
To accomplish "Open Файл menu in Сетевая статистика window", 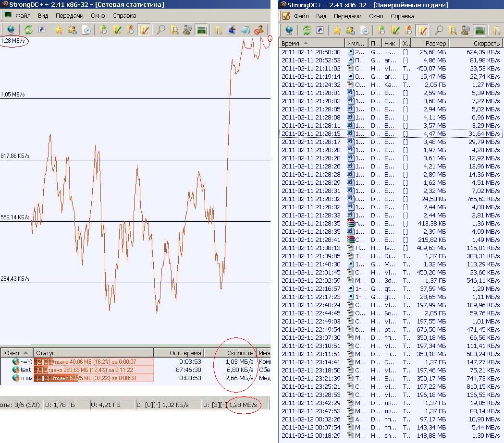I will tap(23, 15).
